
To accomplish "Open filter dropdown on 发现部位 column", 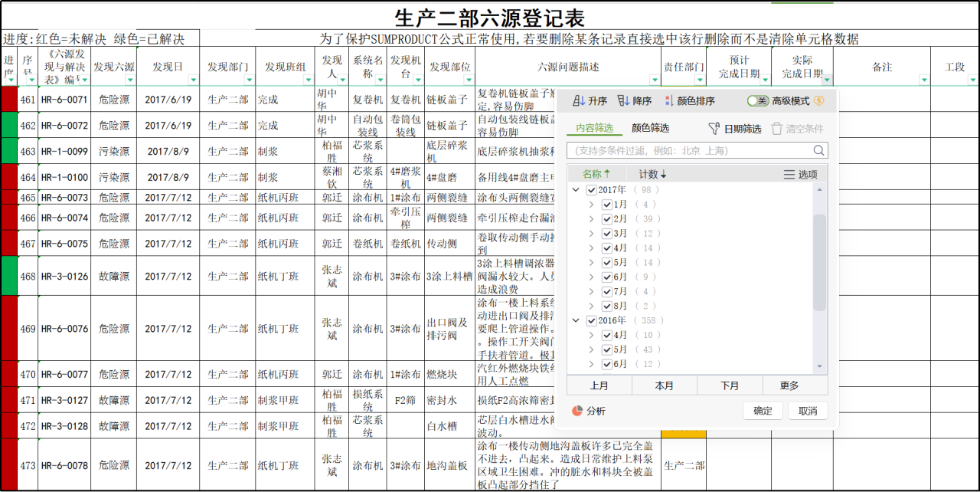I will 469,79.
